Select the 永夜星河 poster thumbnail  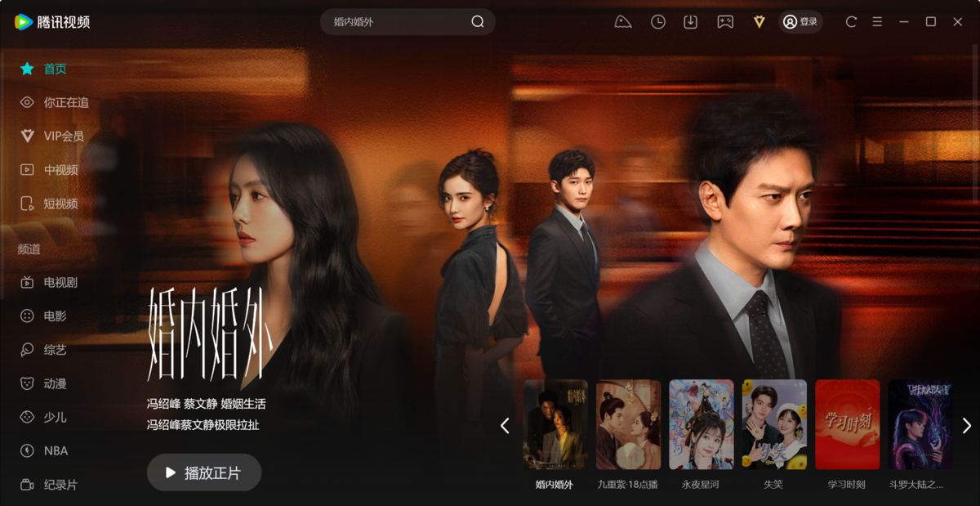point(702,424)
